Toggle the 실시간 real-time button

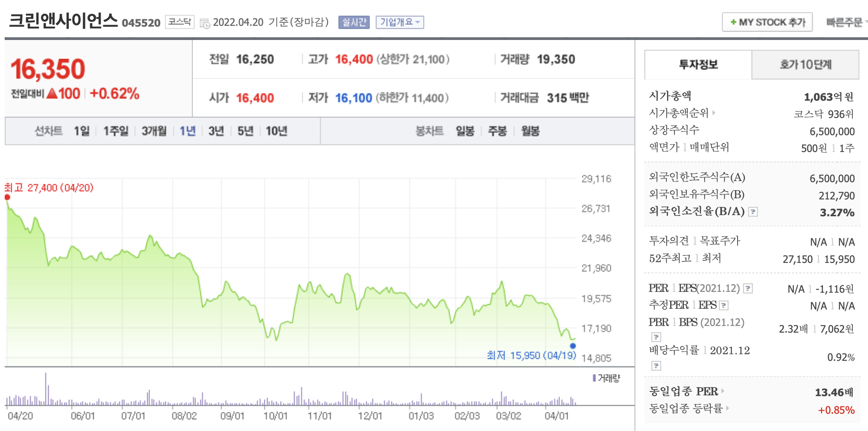[354, 22]
